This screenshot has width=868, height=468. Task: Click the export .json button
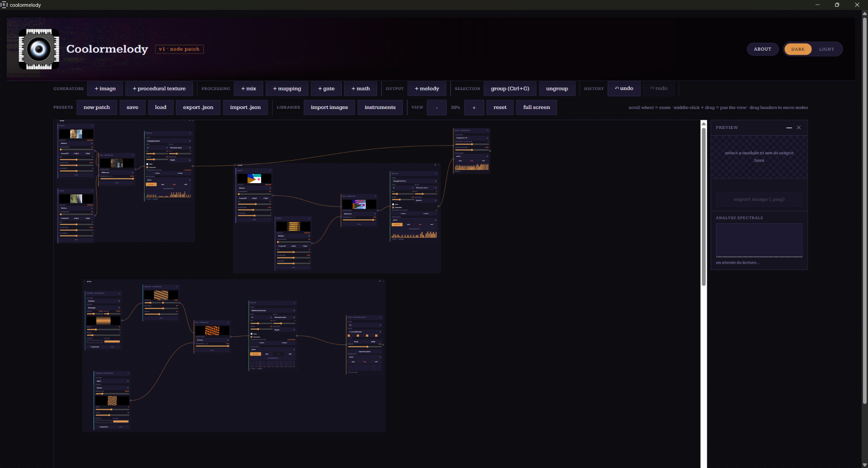[x=198, y=108]
